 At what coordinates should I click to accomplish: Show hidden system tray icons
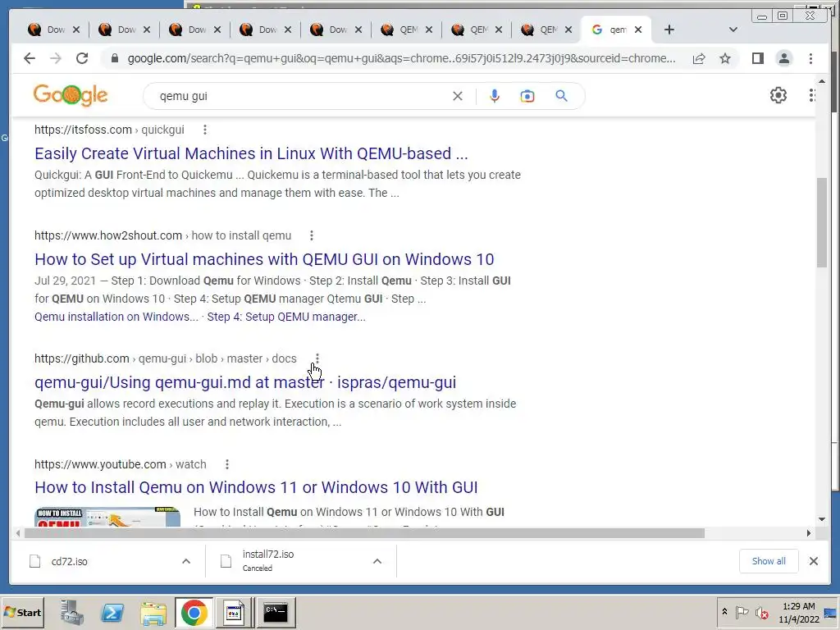724,612
